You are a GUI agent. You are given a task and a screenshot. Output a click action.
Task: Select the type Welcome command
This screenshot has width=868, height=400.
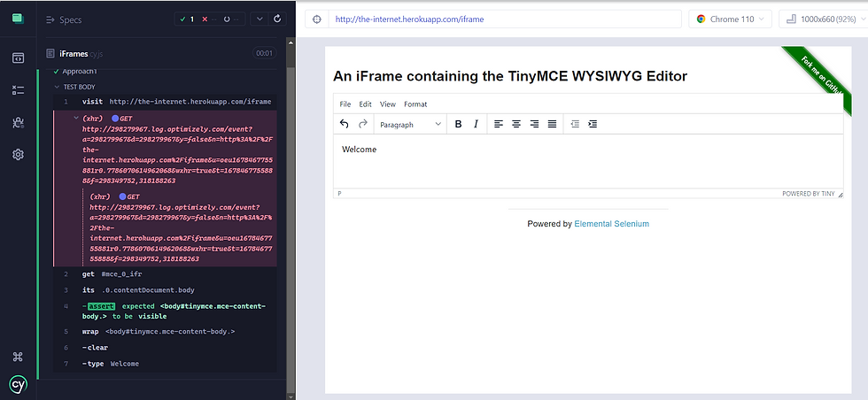pos(165,364)
